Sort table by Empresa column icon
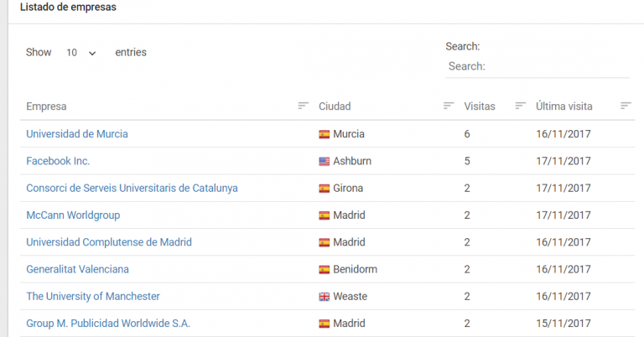Image resolution: width=644 pixels, height=337 pixels. click(x=303, y=106)
